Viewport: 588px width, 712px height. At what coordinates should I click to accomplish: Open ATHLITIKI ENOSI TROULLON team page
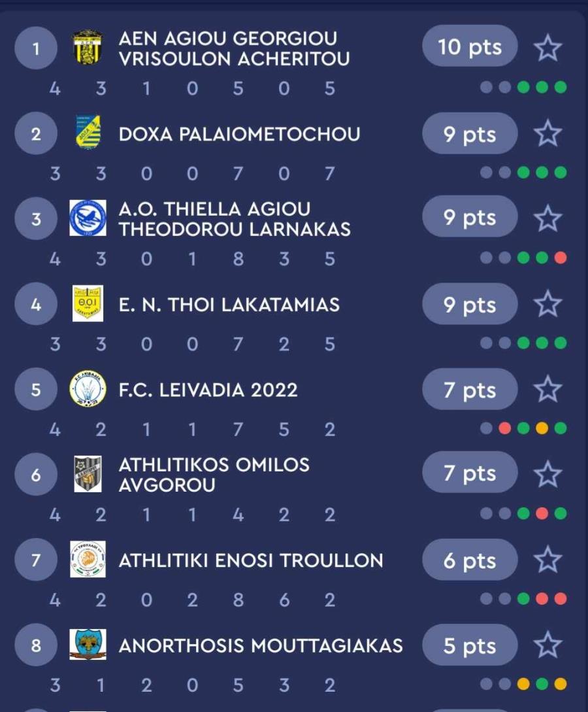251,560
